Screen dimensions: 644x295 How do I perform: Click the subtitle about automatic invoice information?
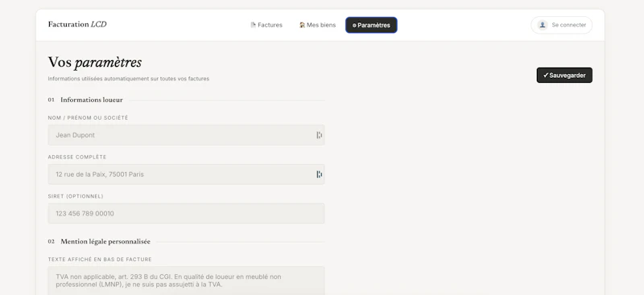[x=129, y=79]
